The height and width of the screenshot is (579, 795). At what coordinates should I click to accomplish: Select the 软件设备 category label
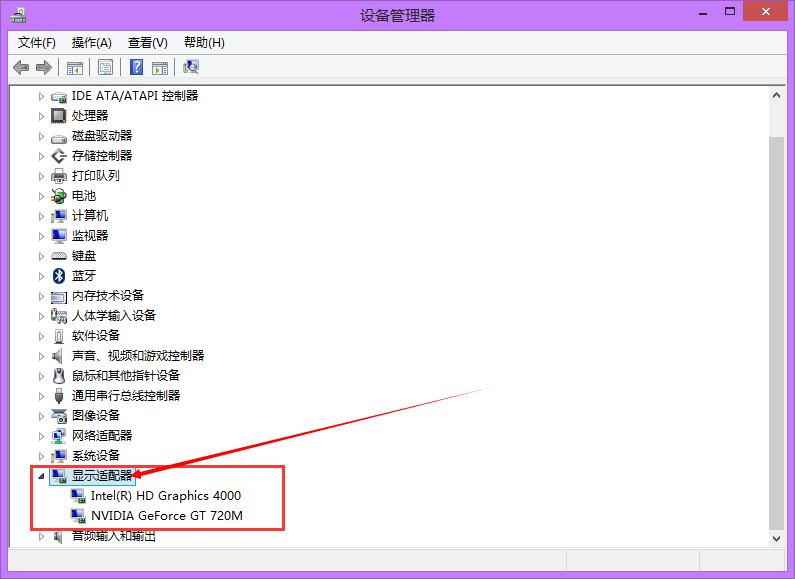(x=96, y=336)
